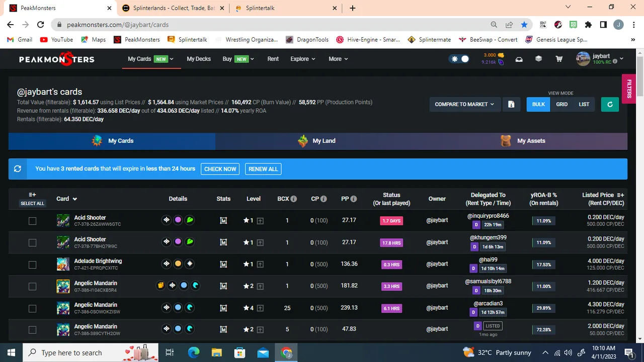Sort by the Card column header

tap(66, 199)
